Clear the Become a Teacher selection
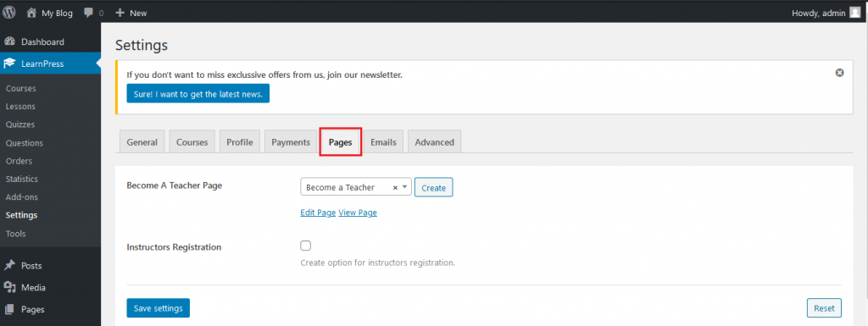This screenshot has width=868, height=326. [395, 188]
